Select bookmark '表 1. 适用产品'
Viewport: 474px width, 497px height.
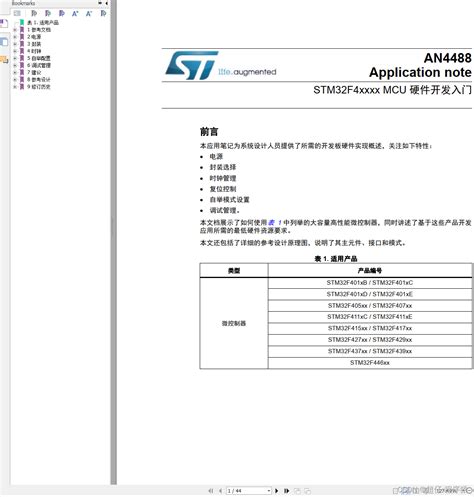tap(43, 23)
